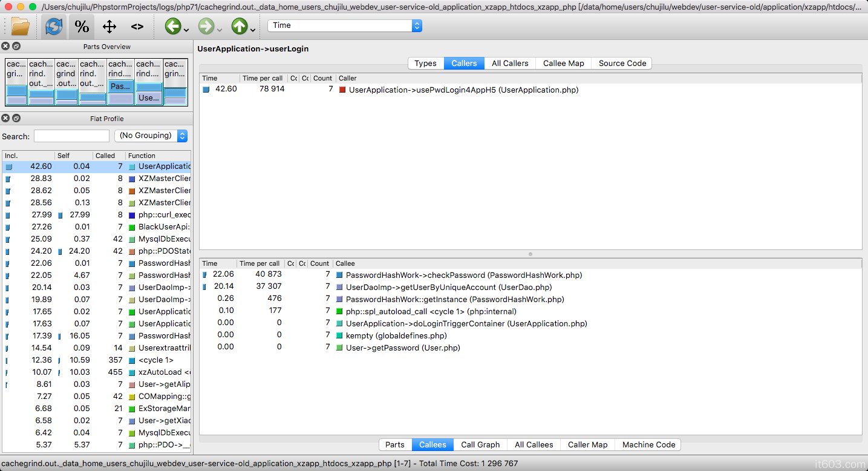Go forward with the right arrow
The height and width of the screenshot is (471, 868).
point(206,26)
